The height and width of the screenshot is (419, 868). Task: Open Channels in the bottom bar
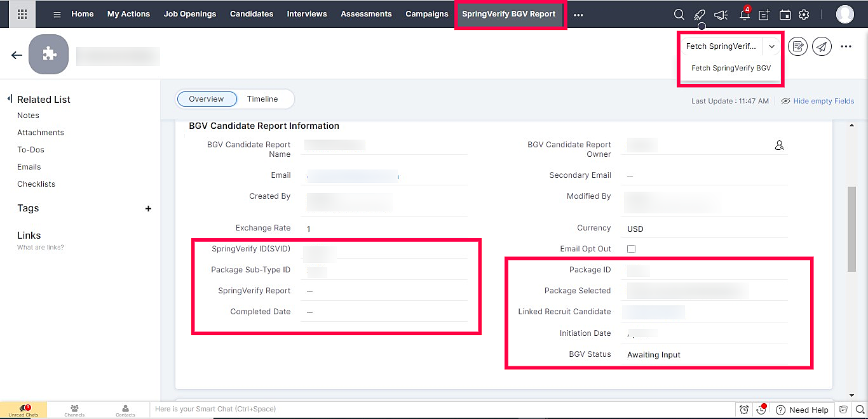pos(74,410)
